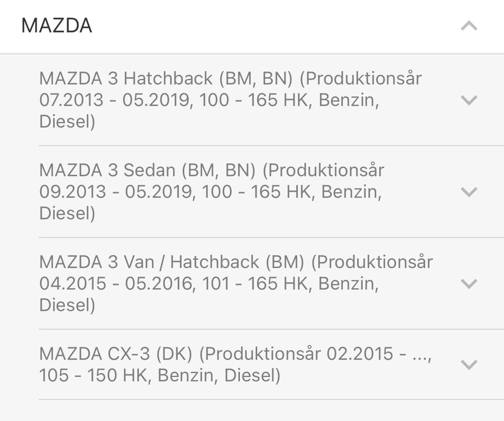Select the MAZDA 3 Van / Hatchback (BM) title
Viewport: 504px width, 421px height.
172,262
